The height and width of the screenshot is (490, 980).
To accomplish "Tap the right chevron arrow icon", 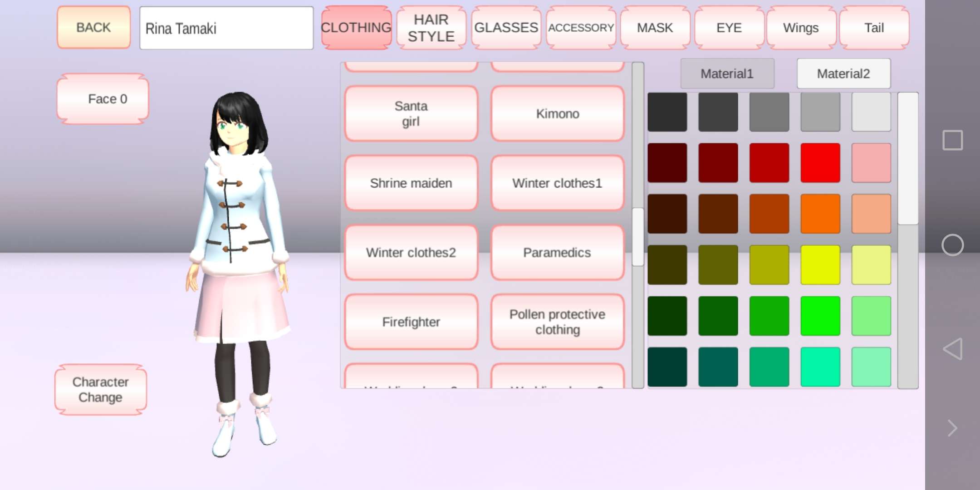I will pos(952,428).
